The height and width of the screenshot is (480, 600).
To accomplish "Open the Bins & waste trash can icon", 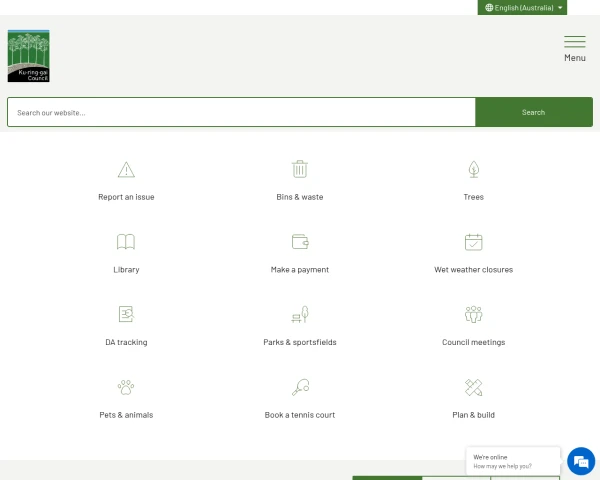I will point(300,169).
